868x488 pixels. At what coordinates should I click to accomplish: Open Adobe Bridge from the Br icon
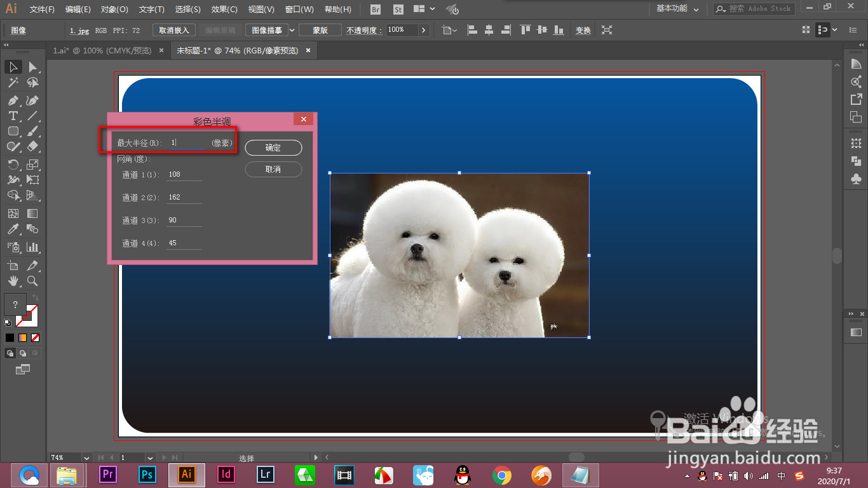376,10
